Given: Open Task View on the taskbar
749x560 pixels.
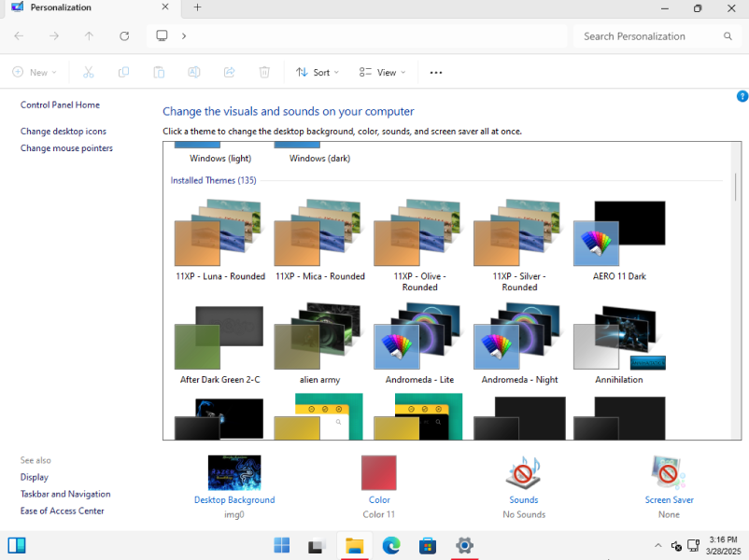Looking at the screenshot, I should click(x=317, y=545).
